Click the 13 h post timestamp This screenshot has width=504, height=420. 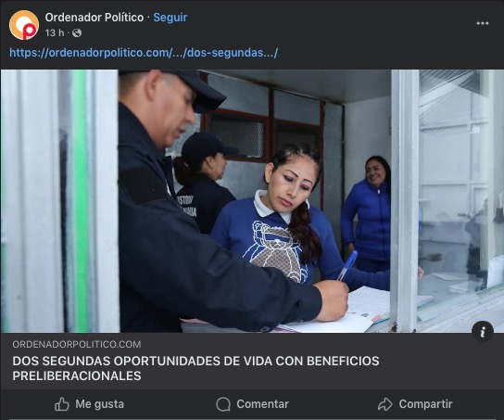(x=55, y=32)
